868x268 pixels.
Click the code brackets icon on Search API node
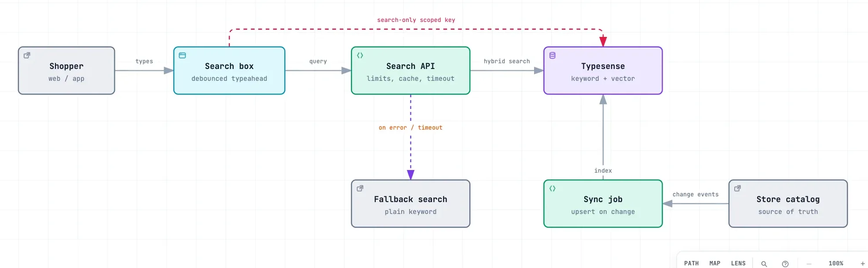coord(360,55)
